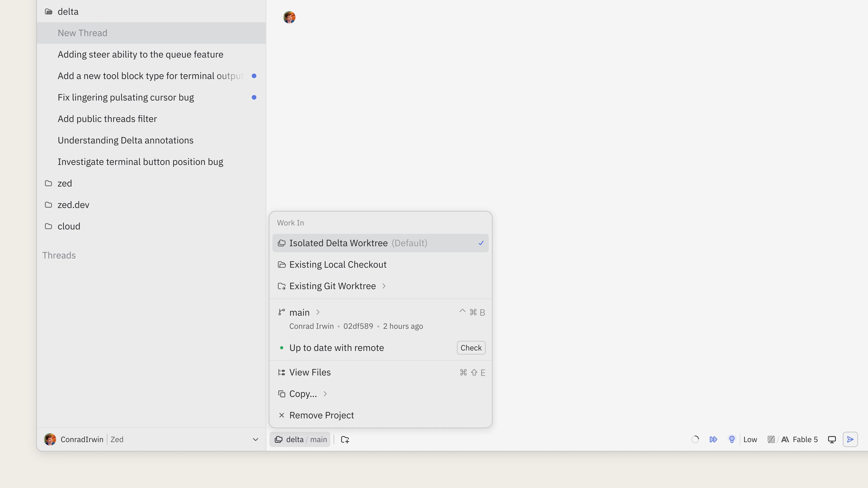The height and width of the screenshot is (488, 868).
Task: Open Add public threads filter thread
Action: coord(151,119)
